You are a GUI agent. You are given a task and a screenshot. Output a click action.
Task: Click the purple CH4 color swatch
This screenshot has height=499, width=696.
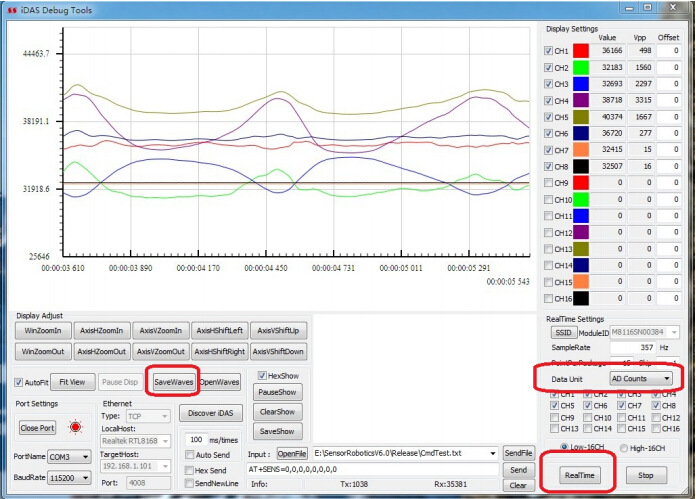click(x=583, y=101)
